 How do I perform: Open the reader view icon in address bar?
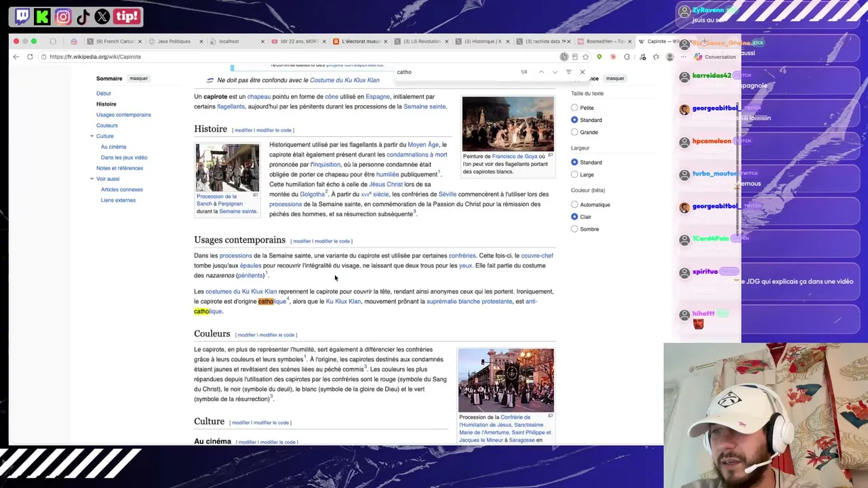coord(575,57)
